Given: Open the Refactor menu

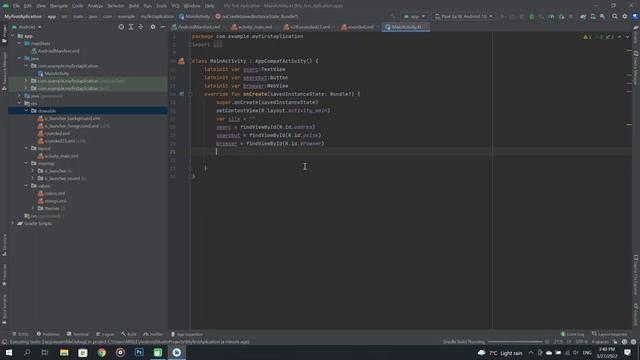Looking at the screenshot, I should 116,6.
